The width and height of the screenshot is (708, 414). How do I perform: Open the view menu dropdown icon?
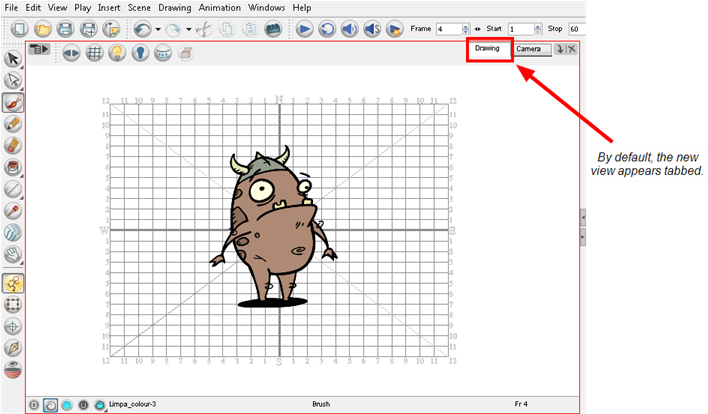pos(40,49)
